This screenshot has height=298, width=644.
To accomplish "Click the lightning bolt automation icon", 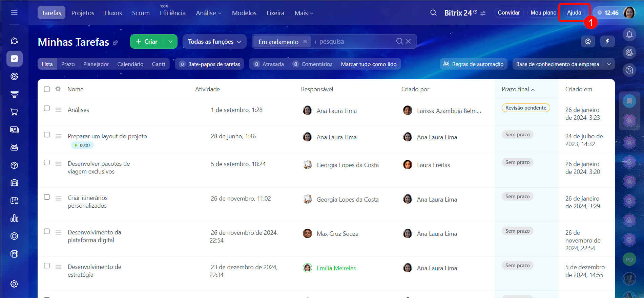I will coord(607,41).
